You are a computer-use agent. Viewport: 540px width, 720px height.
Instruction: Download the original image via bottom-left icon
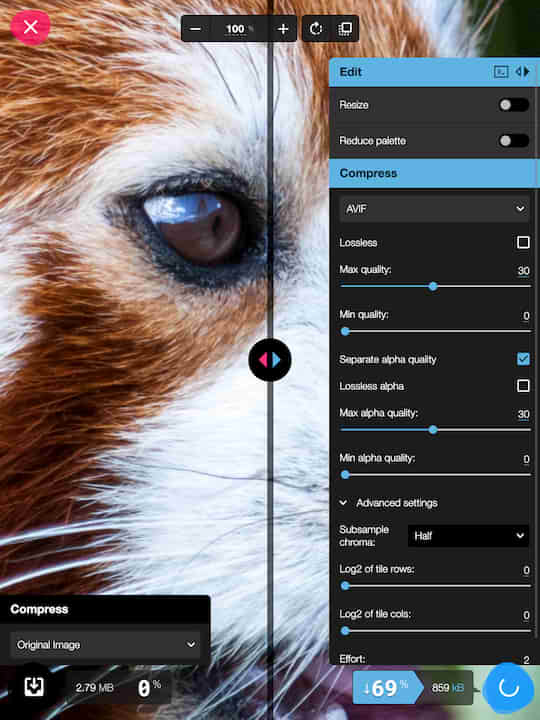point(34,687)
